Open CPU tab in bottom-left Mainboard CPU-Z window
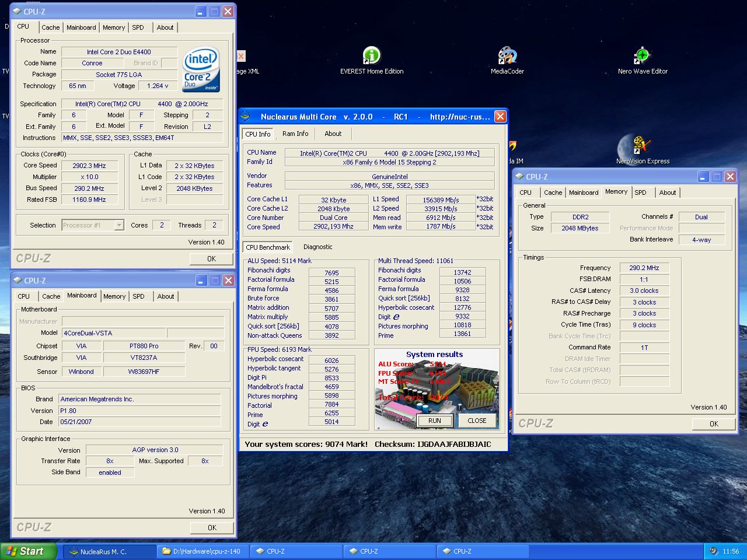 (x=23, y=296)
